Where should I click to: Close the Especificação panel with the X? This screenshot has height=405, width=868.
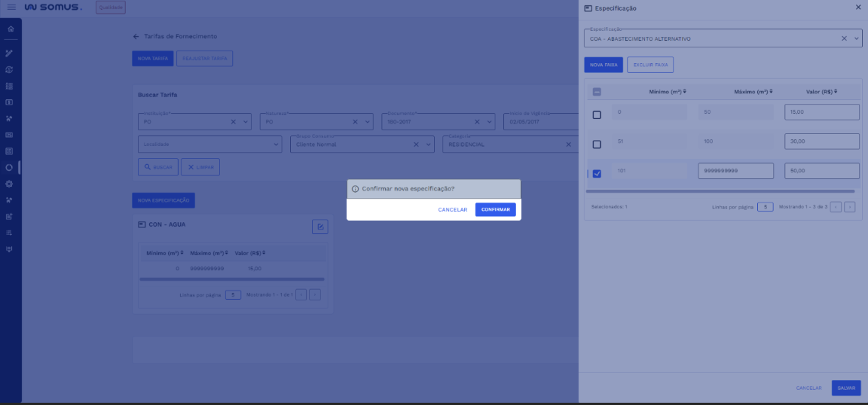point(858,7)
